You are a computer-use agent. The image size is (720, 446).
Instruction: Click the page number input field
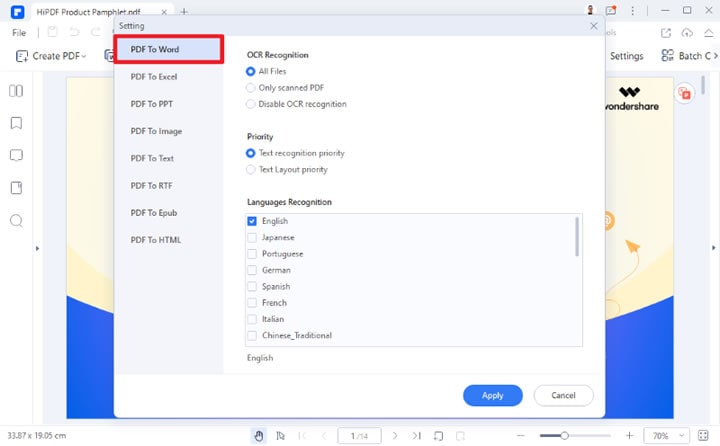[x=360, y=436]
